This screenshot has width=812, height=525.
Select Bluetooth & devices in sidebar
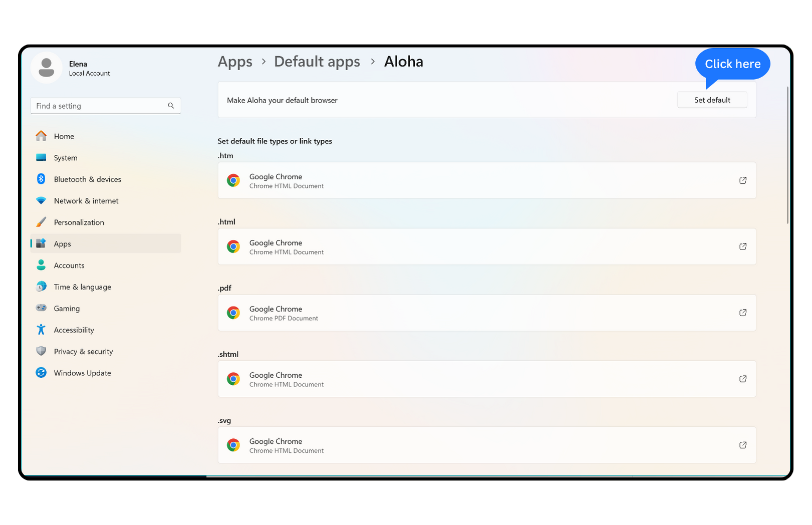point(106,179)
